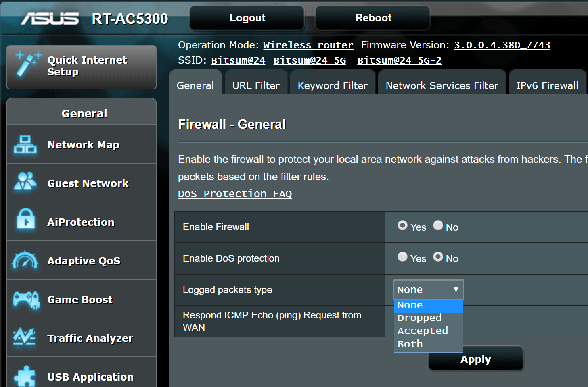
Task: Click the Network Map icon
Action: click(25, 144)
